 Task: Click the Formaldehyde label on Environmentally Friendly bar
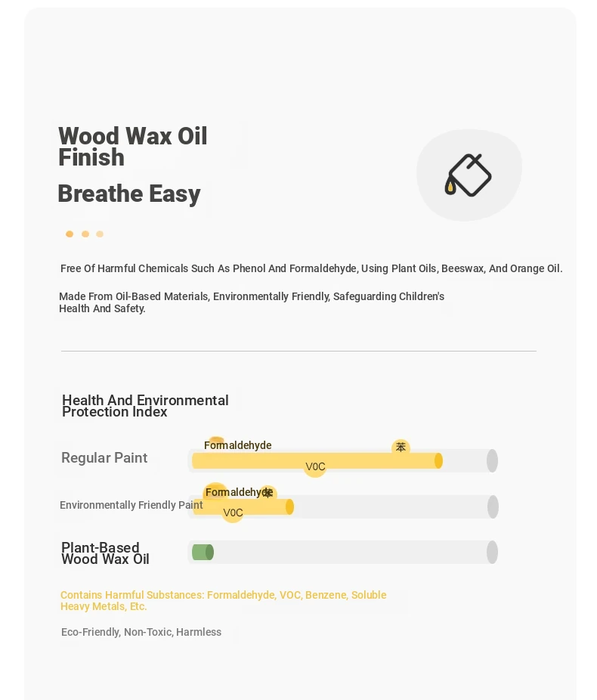coord(239,492)
